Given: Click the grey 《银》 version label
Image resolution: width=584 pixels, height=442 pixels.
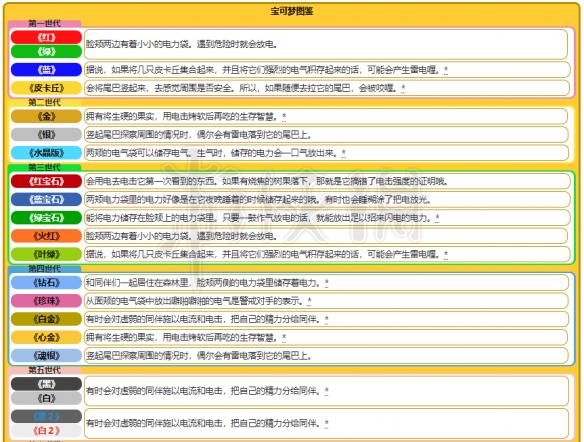Looking at the screenshot, I should 46,134.
